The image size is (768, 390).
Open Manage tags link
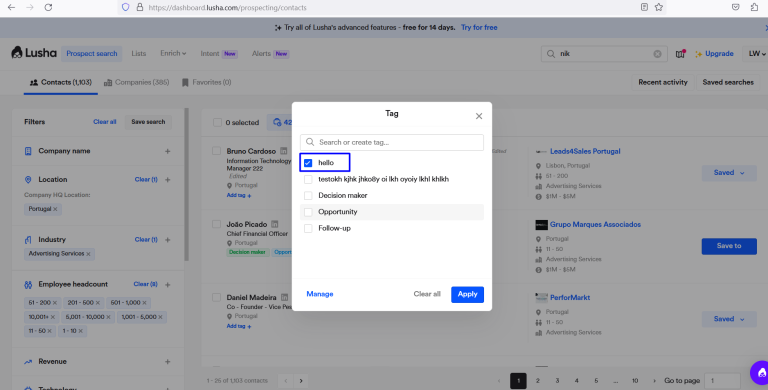[x=320, y=294]
